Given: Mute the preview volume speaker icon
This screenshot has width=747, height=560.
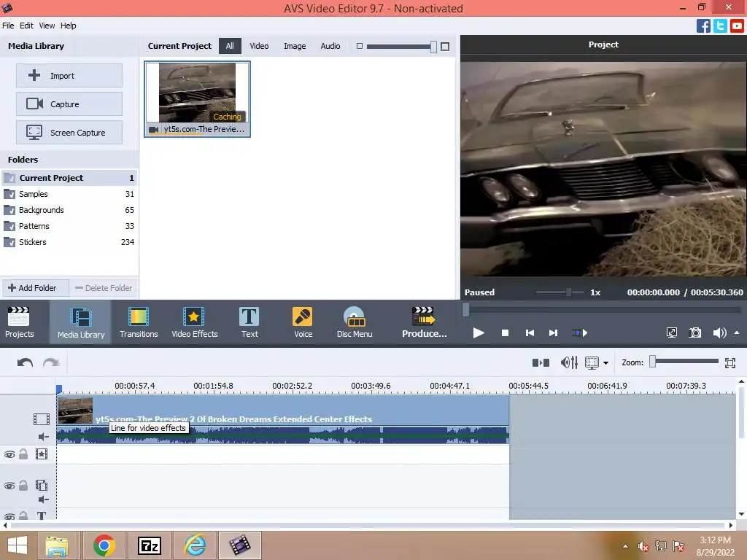Looking at the screenshot, I should coord(719,332).
